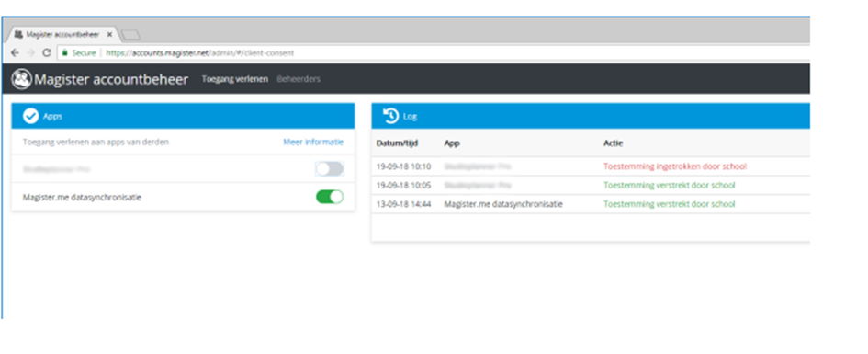Click the Actie column header
This screenshot has height=354, width=868.
[613, 143]
